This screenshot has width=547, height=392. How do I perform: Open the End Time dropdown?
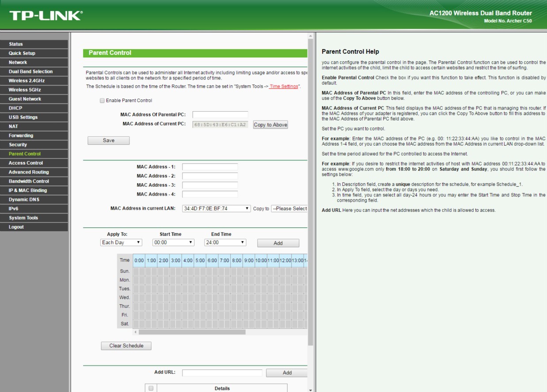point(225,242)
